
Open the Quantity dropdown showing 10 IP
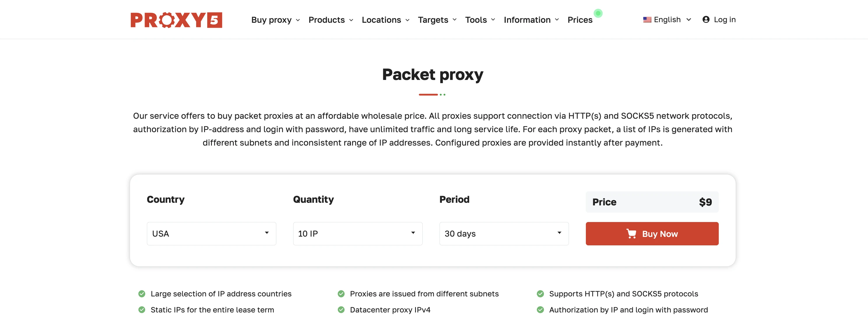point(358,233)
